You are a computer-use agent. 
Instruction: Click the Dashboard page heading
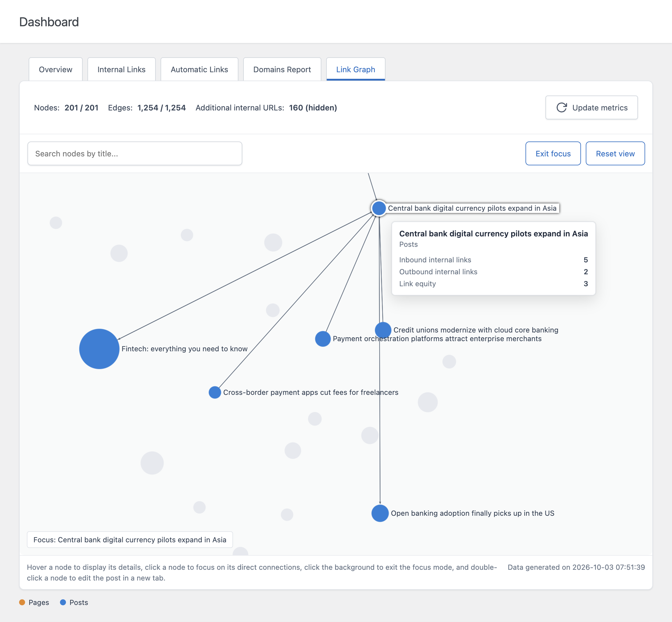(49, 22)
